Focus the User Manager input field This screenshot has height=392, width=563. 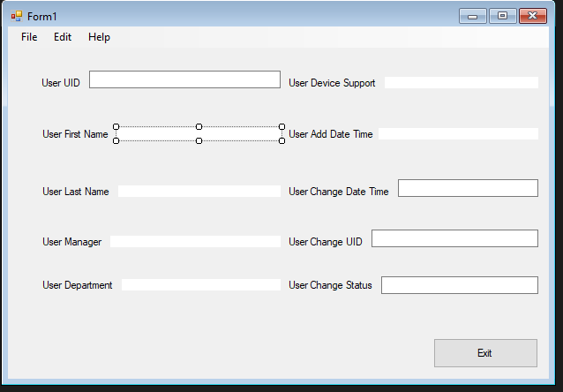(x=195, y=241)
